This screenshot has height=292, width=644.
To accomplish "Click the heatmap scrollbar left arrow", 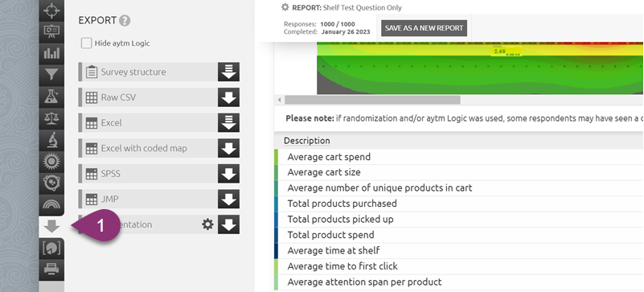I will [279, 100].
